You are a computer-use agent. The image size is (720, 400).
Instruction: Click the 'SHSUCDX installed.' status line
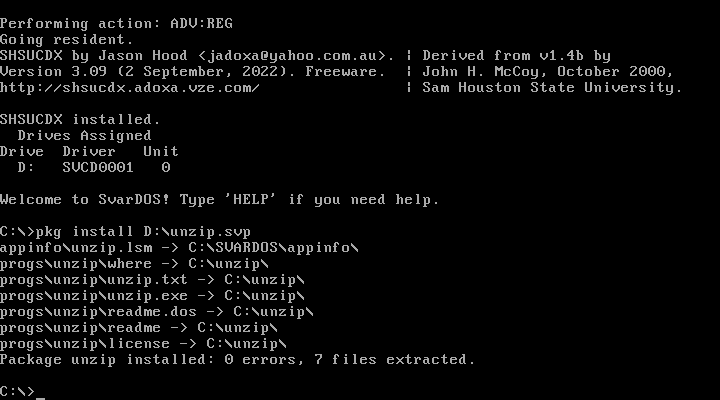pyautogui.click(x=80, y=119)
